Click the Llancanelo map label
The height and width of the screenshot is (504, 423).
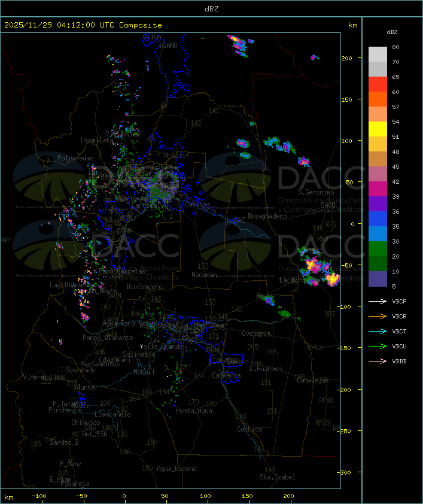(x=112, y=414)
